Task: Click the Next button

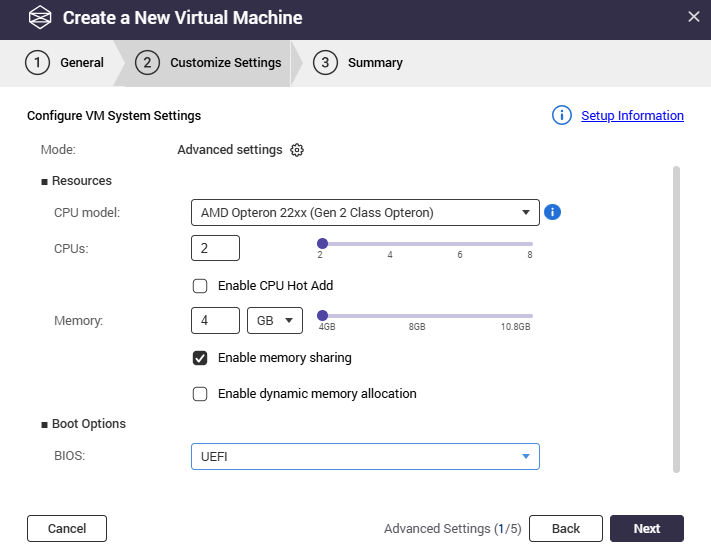Action: [647, 529]
